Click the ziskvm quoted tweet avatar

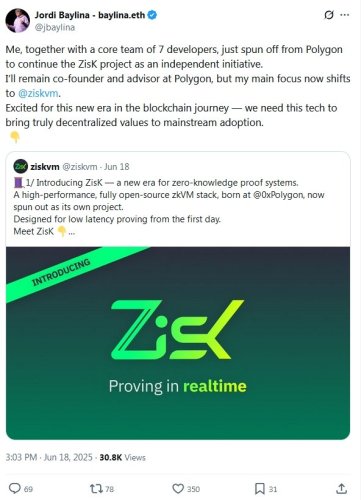pos(21,166)
